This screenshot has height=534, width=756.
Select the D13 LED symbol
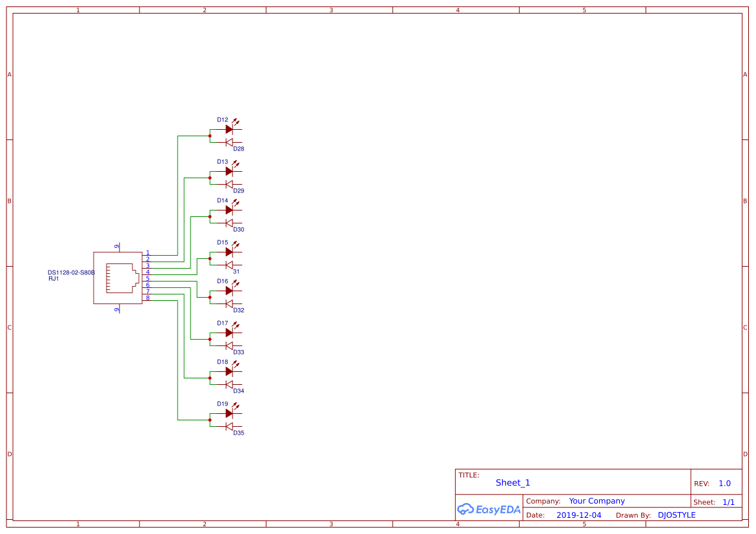coord(229,171)
